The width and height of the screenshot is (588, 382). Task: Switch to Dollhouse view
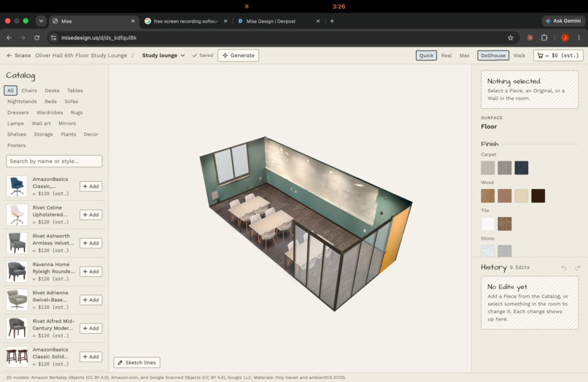(x=493, y=56)
